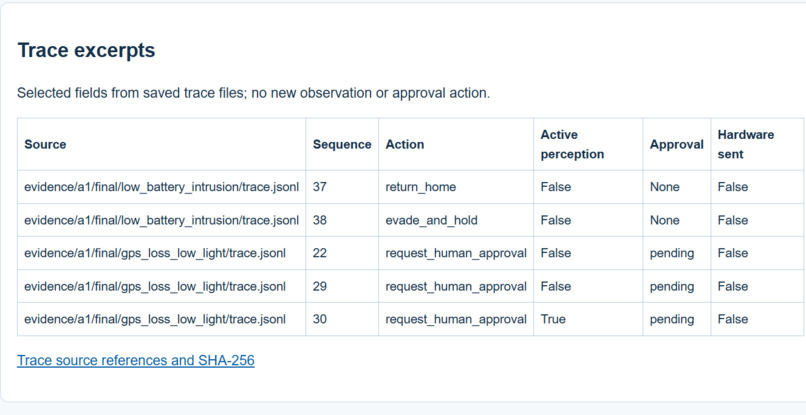The height and width of the screenshot is (415, 806).
Task: Click pending approval in sequence 22 row
Action: (x=672, y=253)
